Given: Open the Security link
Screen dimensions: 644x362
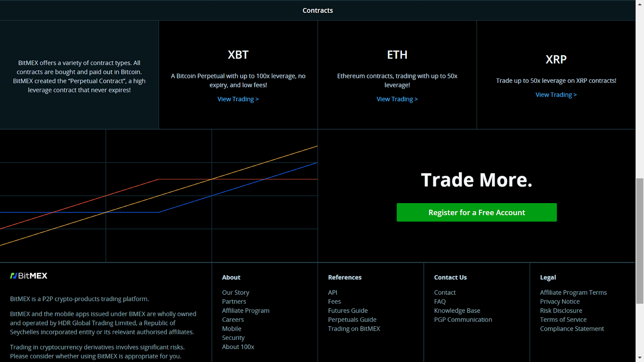Looking at the screenshot, I should pyautogui.click(x=233, y=338).
